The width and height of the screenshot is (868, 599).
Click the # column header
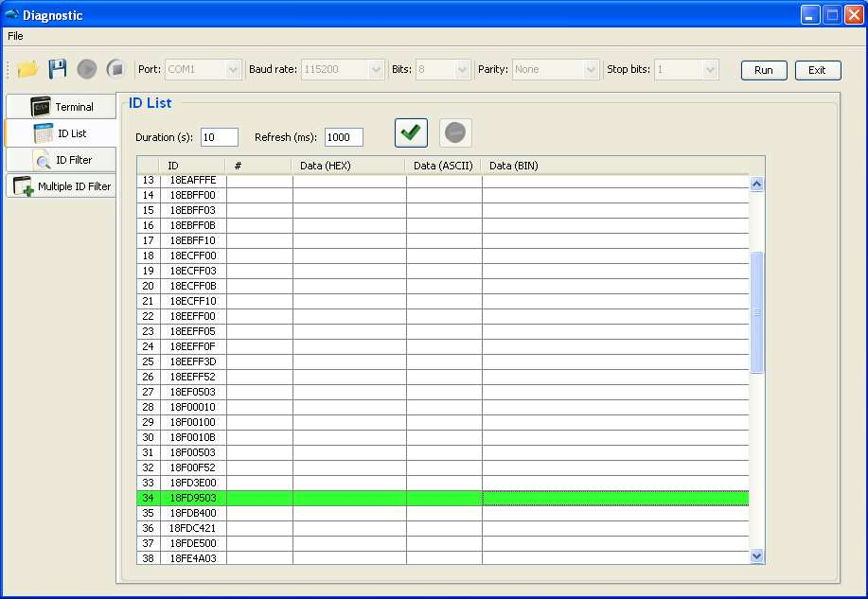(x=258, y=166)
